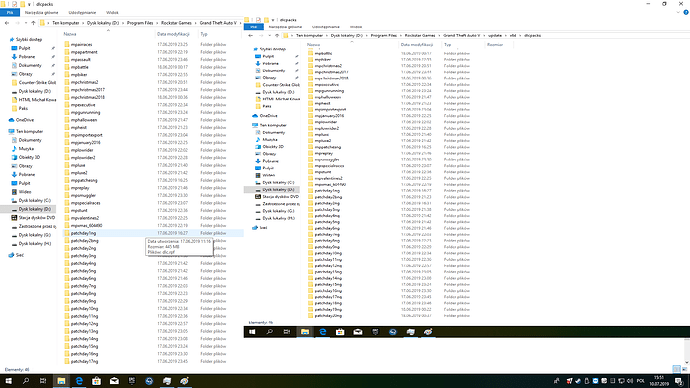Open Task View on the bottom taskbar
The width and height of the screenshot is (690, 388).
tap(43, 381)
